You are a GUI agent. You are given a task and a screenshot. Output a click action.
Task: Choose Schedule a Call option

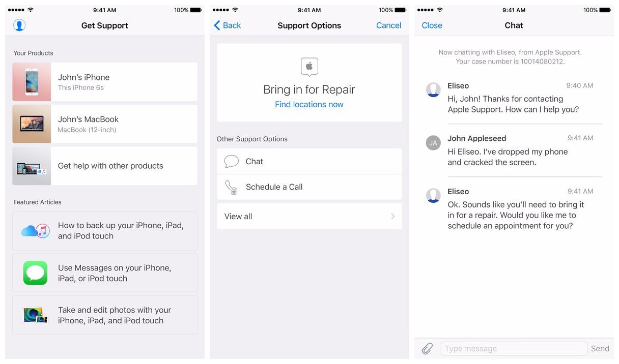[x=309, y=187]
